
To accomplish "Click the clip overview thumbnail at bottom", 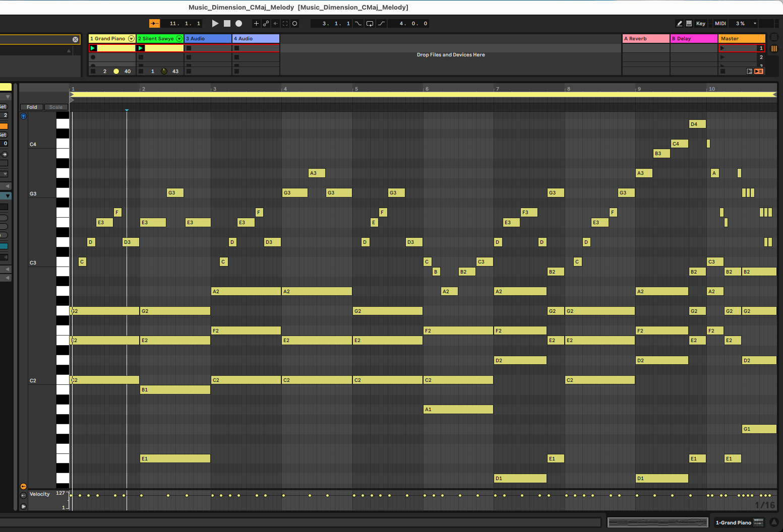I will pyautogui.click(x=657, y=522).
